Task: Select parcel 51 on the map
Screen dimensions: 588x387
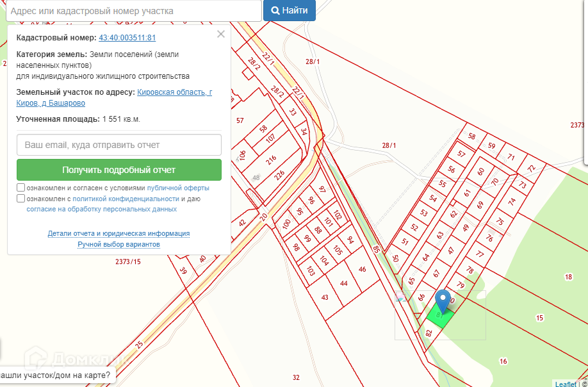Action: pos(405,242)
